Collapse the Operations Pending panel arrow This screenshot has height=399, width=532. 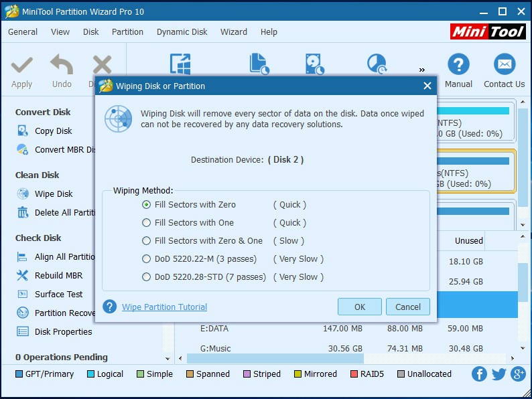tap(168, 358)
